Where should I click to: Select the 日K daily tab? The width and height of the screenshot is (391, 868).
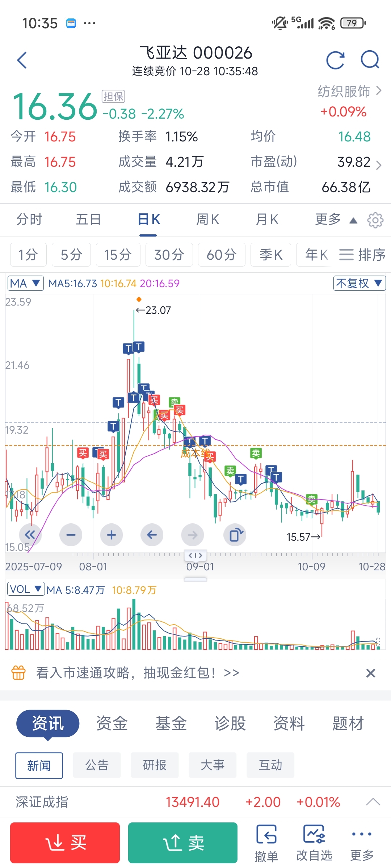[x=149, y=220]
